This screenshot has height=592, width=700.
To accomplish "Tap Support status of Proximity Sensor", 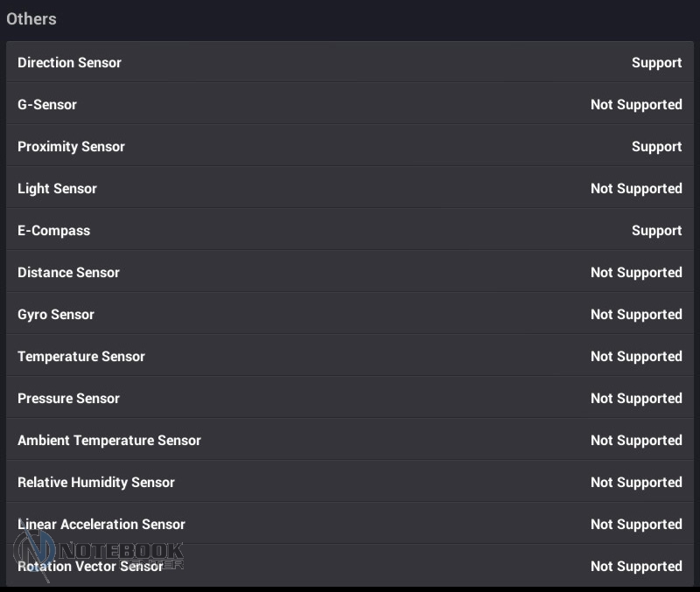I will [656, 147].
